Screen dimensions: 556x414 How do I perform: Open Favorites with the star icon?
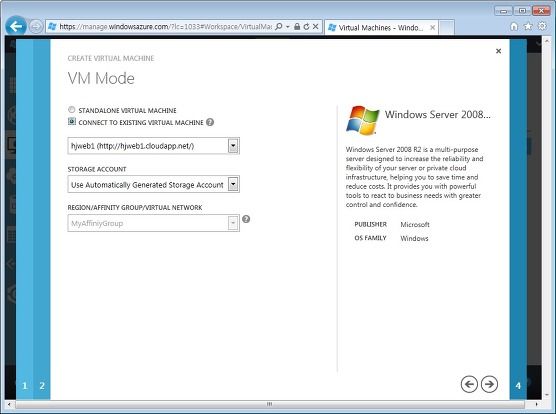pos(528,26)
